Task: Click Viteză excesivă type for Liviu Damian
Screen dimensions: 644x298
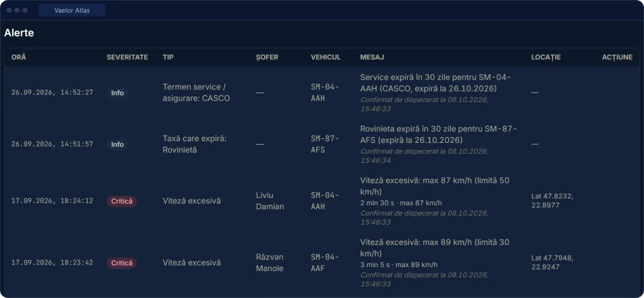Action: pos(192,201)
